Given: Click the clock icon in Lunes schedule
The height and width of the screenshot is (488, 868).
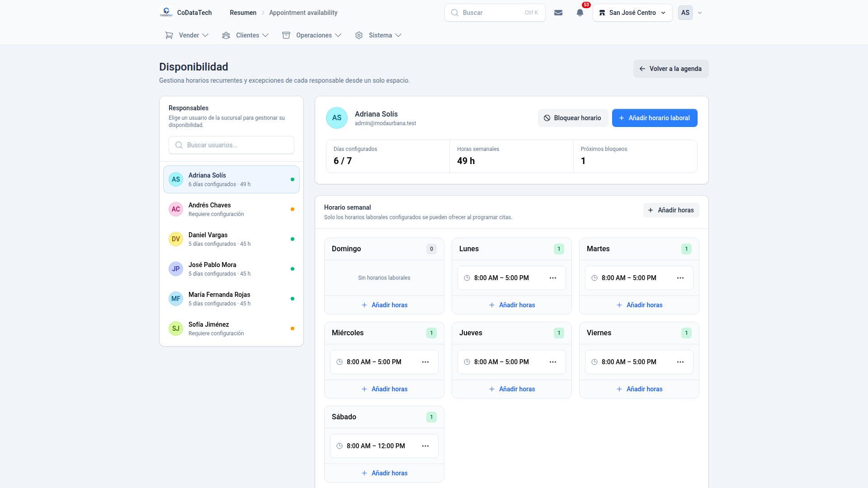Looking at the screenshot, I should [467, 278].
